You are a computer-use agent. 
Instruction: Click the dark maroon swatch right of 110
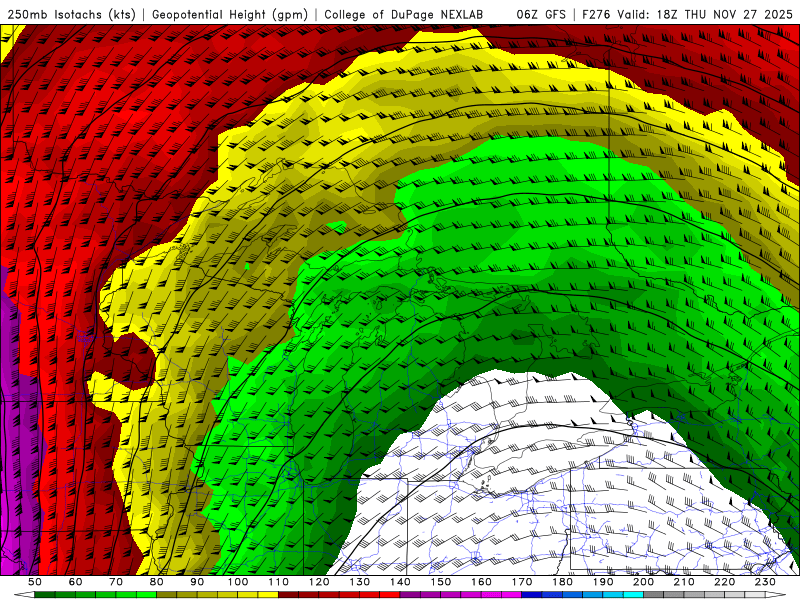click(288, 595)
